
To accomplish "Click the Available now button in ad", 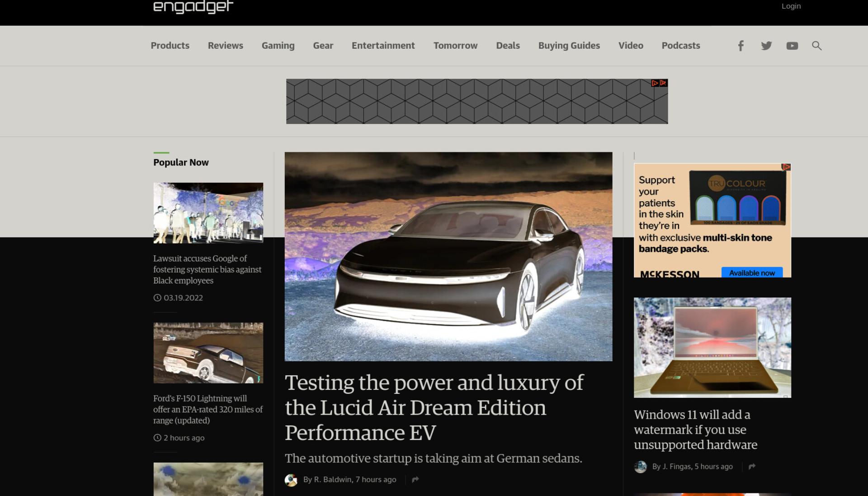I will [752, 273].
